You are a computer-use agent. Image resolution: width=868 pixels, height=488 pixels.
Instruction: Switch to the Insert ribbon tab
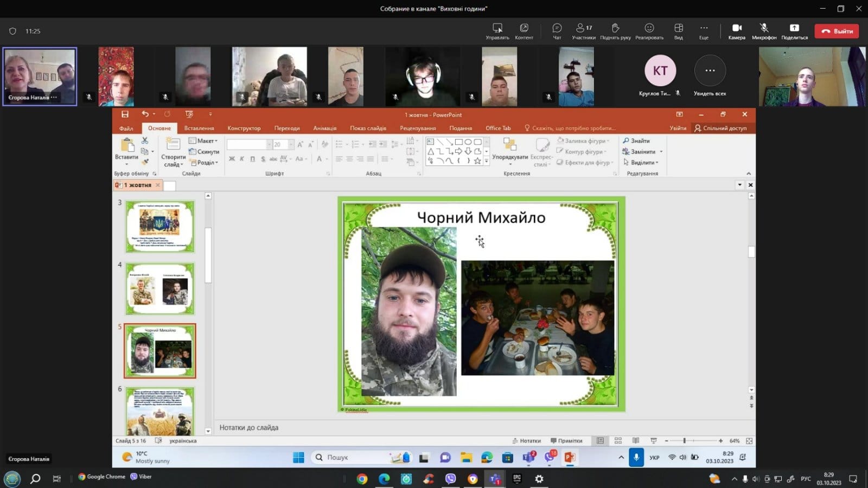(x=199, y=129)
